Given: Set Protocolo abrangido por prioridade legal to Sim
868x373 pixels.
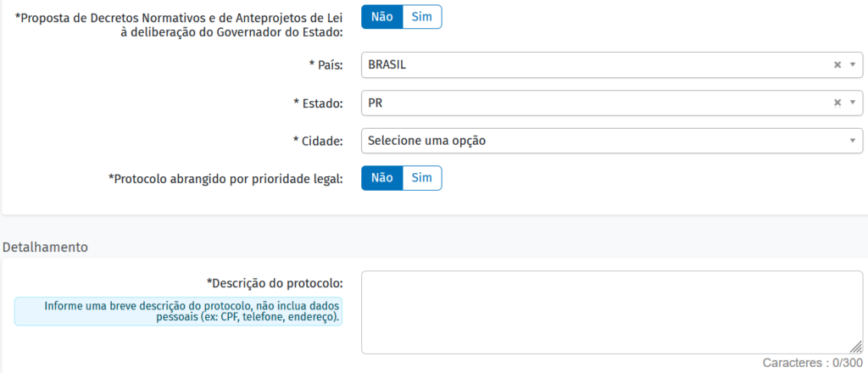Looking at the screenshot, I should (x=421, y=178).
